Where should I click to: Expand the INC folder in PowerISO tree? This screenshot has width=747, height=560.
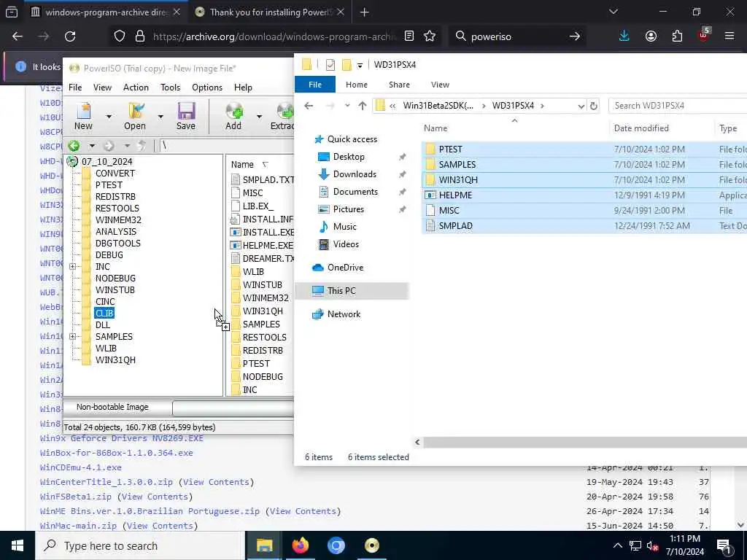click(73, 267)
